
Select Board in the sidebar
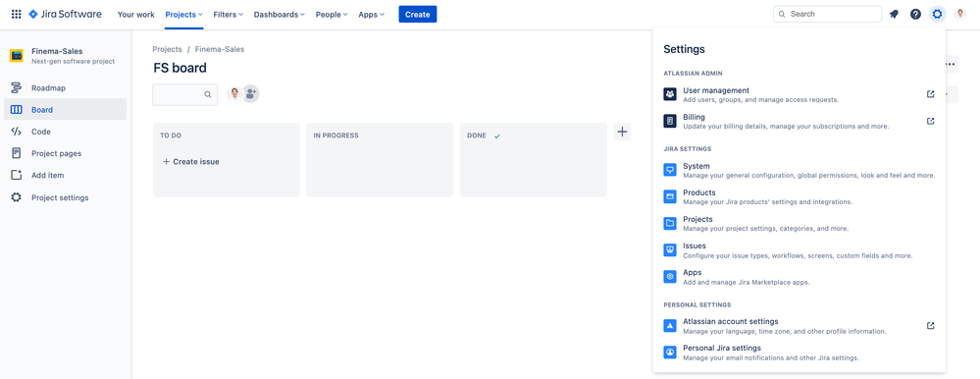pyautogui.click(x=65, y=109)
